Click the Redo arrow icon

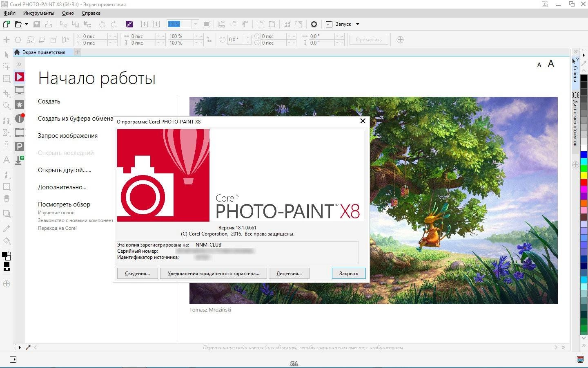click(x=114, y=24)
